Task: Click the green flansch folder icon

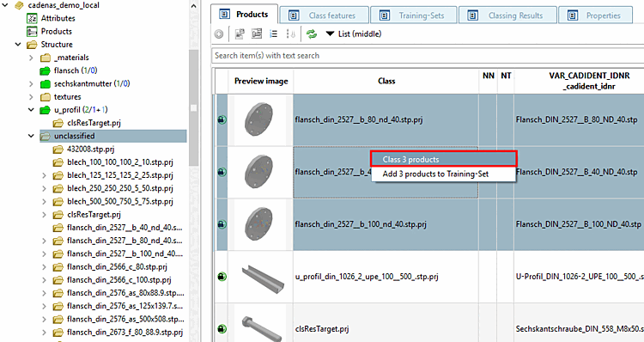Action: click(x=45, y=70)
